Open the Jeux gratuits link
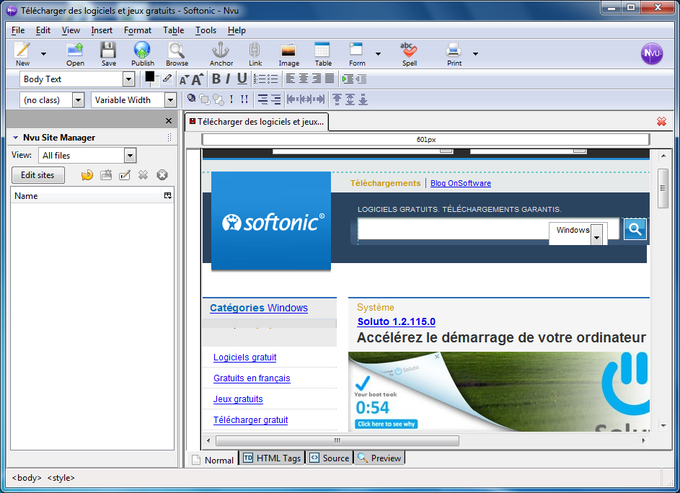Image resolution: width=680 pixels, height=493 pixels. [x=238, y=399]
